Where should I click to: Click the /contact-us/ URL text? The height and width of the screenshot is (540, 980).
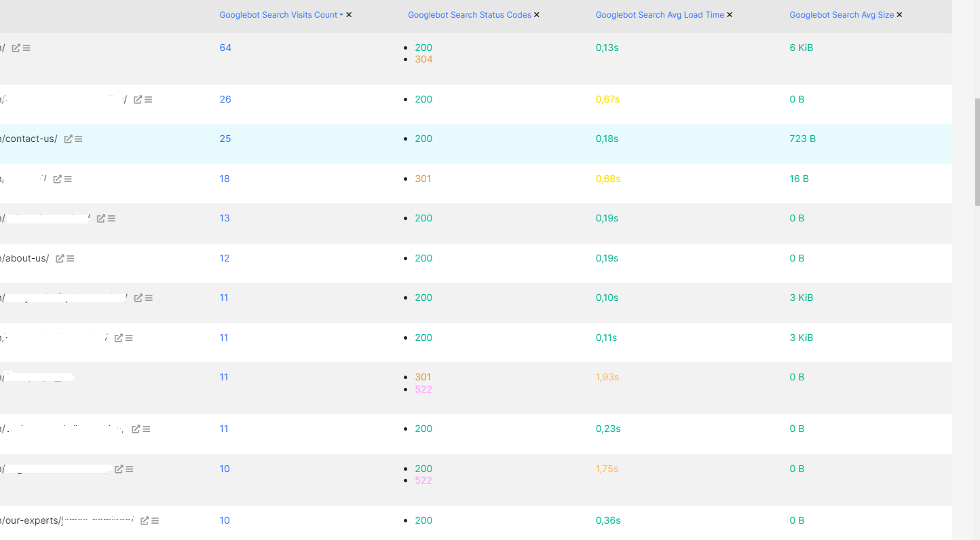[x=29, y=139]
